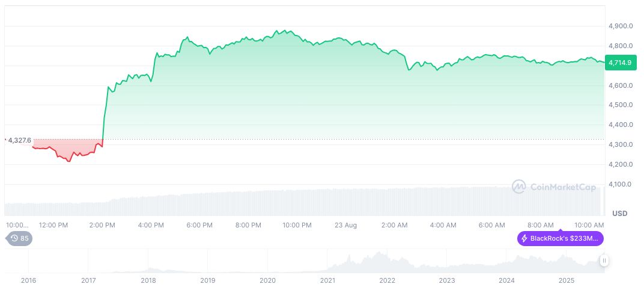This screenshot has width=644, height=287.
Task: Click the 10:00 PM time axis label
Action: 297,225
